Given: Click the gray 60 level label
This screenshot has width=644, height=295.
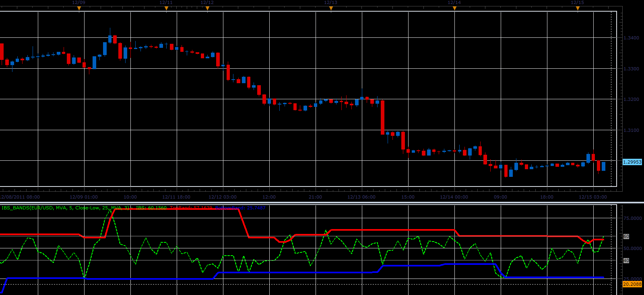Looking at the screenshot, I should coord(626,236).
